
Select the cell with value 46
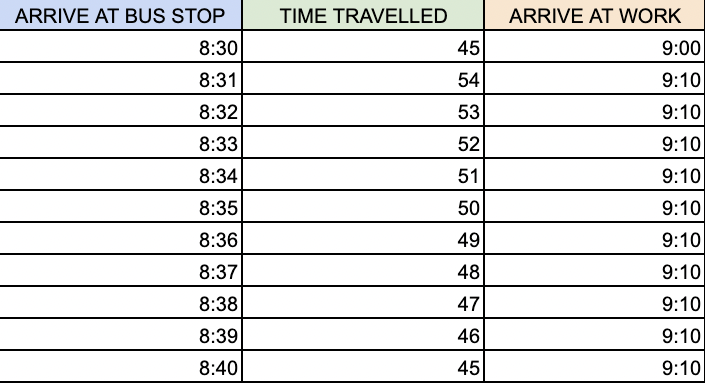coord(363,334)
